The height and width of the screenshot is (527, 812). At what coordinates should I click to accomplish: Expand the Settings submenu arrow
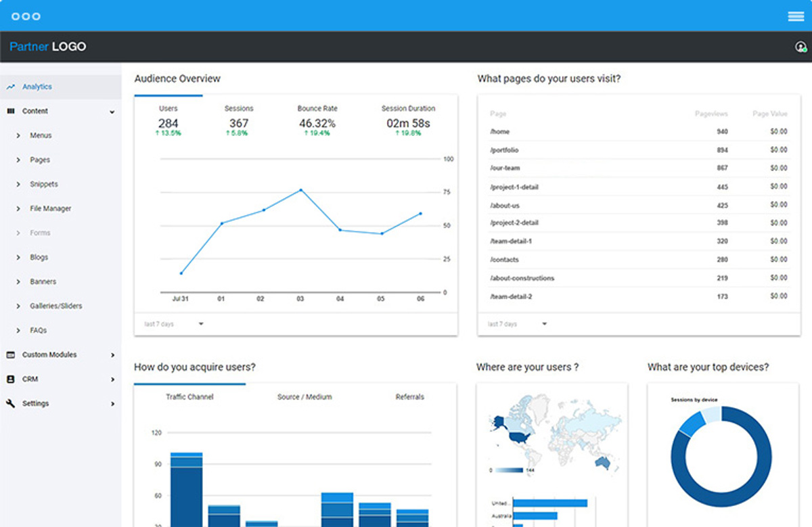point(112,404)
